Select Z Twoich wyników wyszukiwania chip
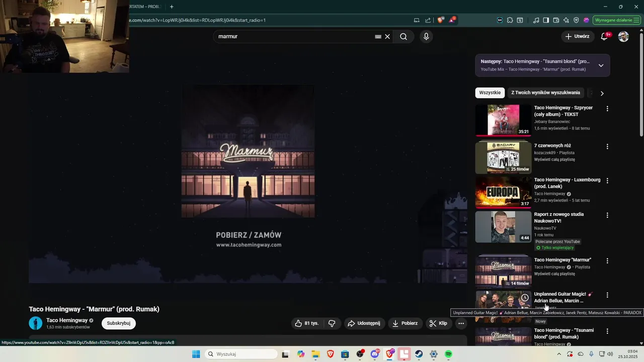The height and width of the screenshot is (362, 644). (x=545, y=93)
